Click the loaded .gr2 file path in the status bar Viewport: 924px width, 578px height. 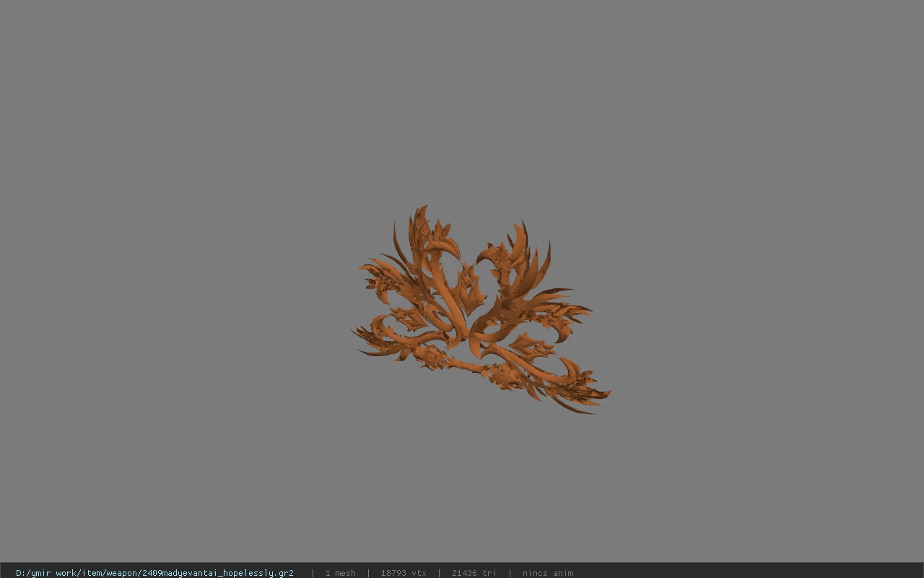click(154, 573)
